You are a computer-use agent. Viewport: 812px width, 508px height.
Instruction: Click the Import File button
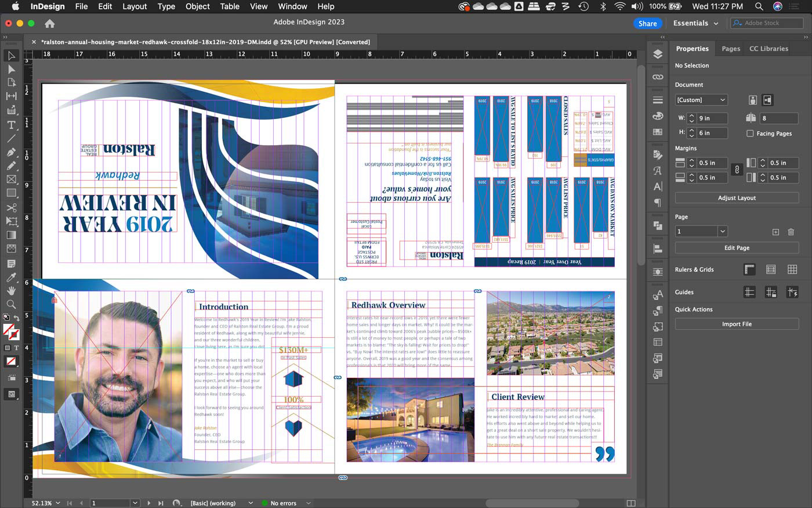pyautogui.click(x=737, y=324)
